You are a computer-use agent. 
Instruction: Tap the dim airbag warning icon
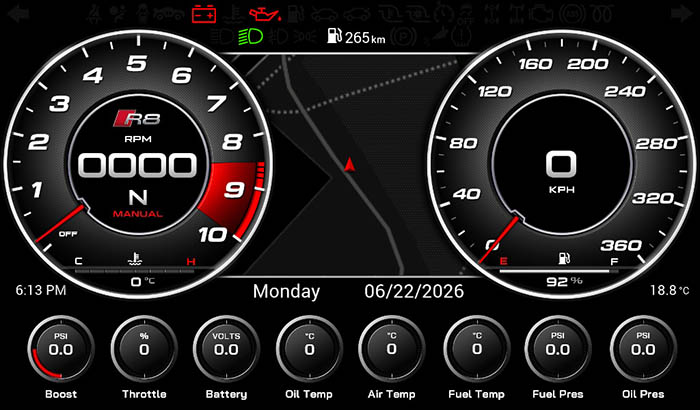[x=118, y=14]
